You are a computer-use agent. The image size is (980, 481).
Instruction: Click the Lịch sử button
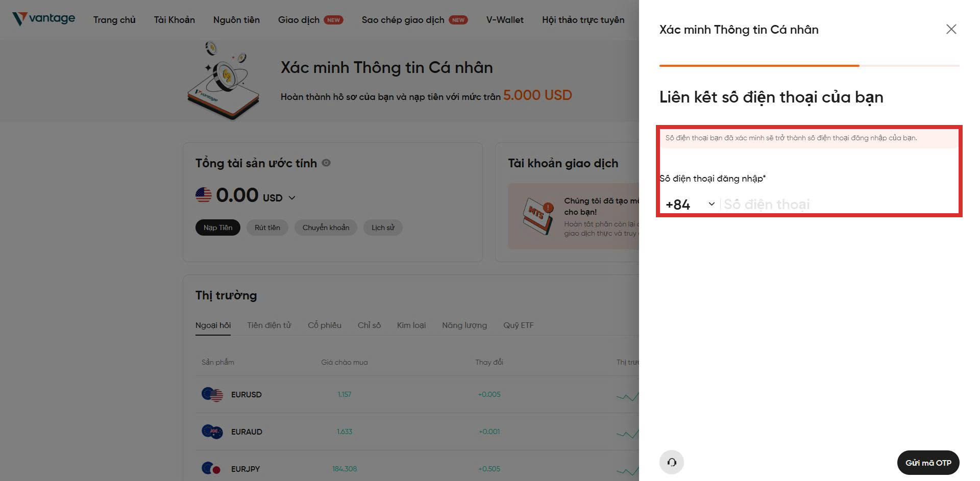pyautogui.click(x=383, y=227)
